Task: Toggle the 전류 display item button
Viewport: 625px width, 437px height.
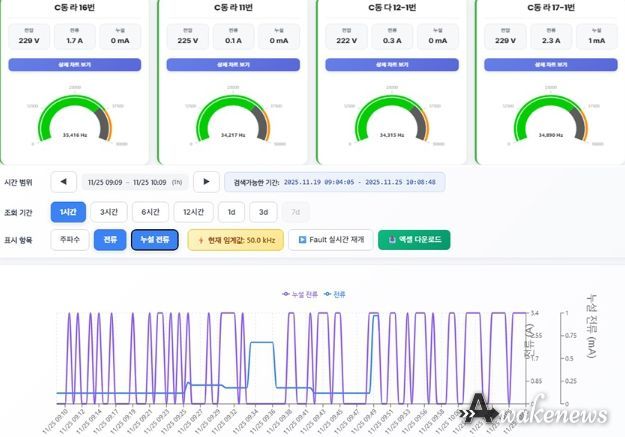Action: click(109, 240)
